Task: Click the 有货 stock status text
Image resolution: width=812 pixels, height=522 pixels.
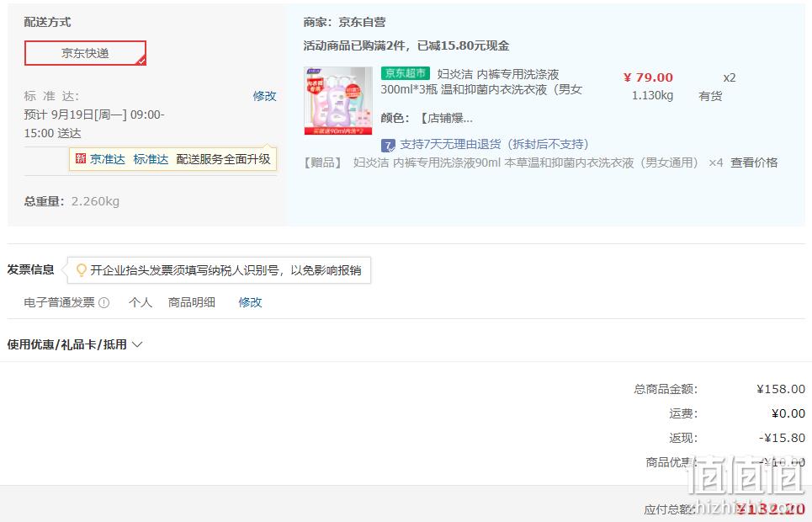Action: pos(710,97)
